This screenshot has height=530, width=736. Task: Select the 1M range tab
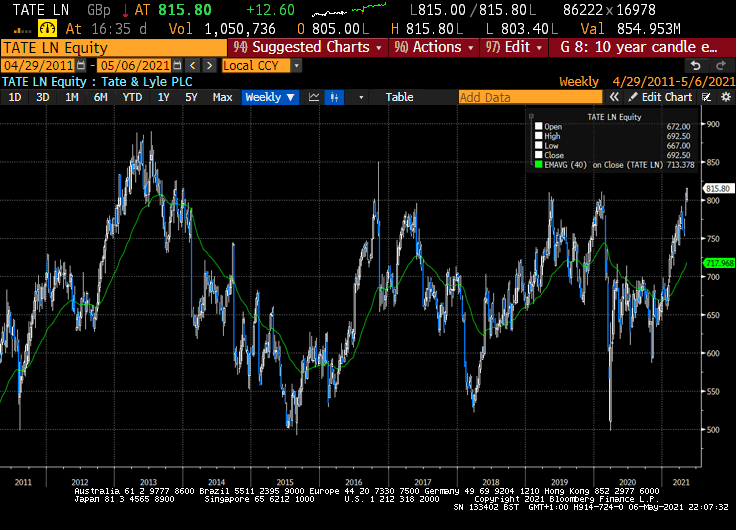point(71,97)
